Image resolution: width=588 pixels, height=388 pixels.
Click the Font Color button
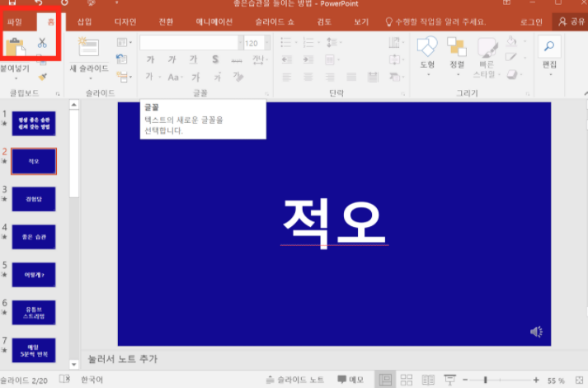tap(149, 77)
